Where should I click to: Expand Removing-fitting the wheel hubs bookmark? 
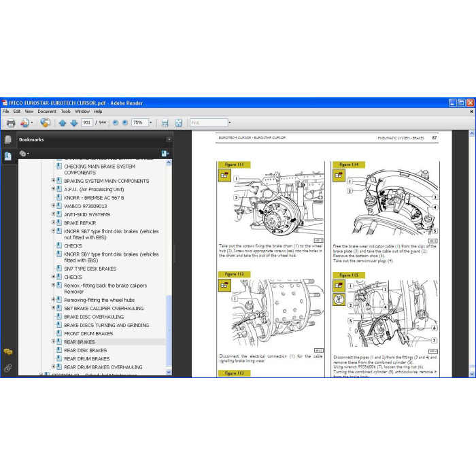[53, 299]
